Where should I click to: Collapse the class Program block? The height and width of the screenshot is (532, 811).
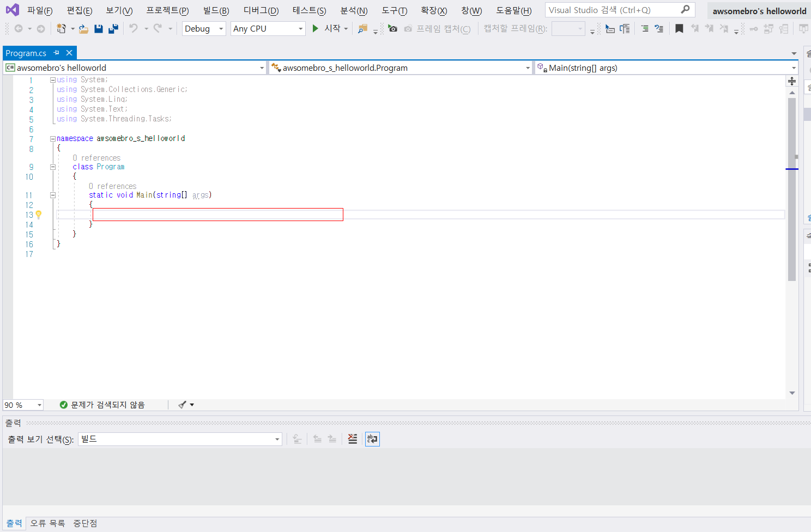pyautogui.click(x=53, y=167)
